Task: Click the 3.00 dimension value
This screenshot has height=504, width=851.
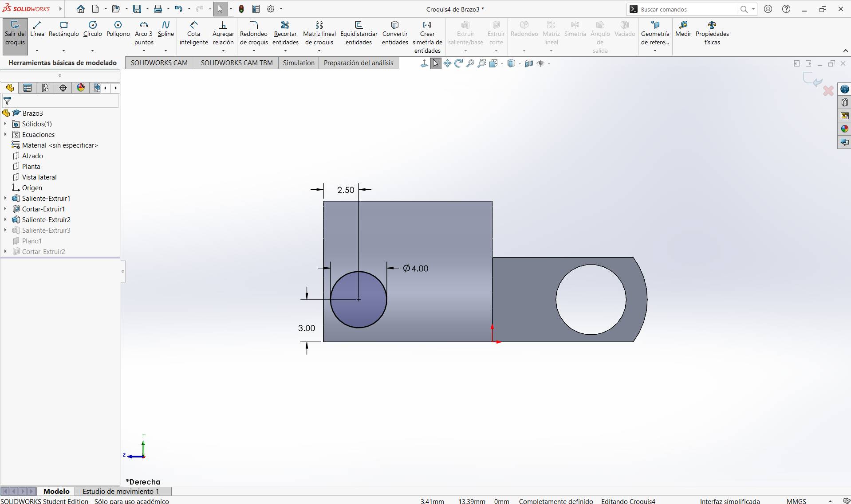Action: tap(307, 328)
